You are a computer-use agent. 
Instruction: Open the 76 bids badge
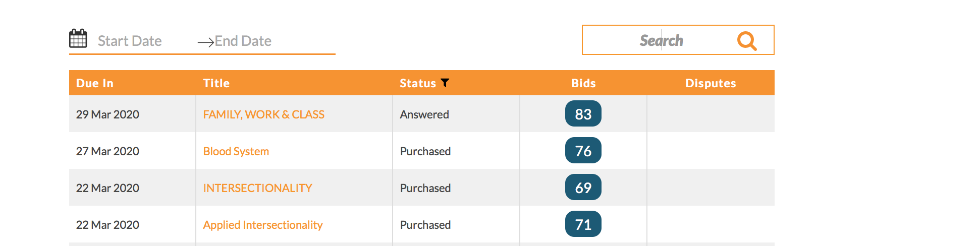[x=583, y=151]
